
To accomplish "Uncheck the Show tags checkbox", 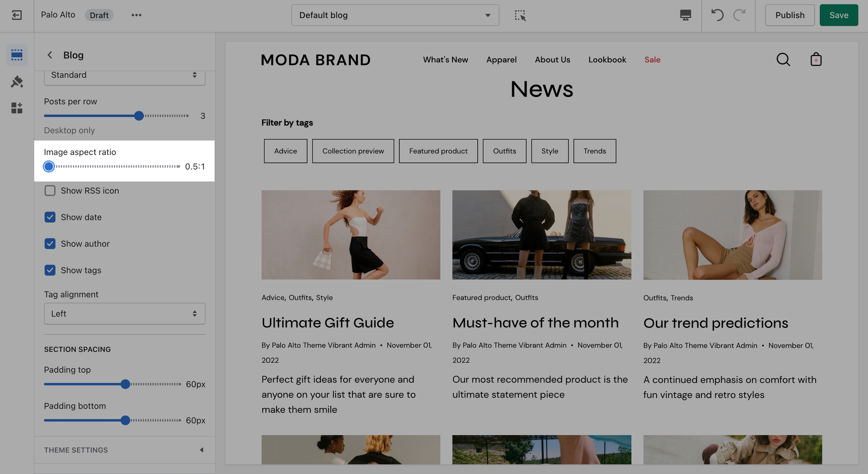I will pyautogui.click(x=50, y=270).
